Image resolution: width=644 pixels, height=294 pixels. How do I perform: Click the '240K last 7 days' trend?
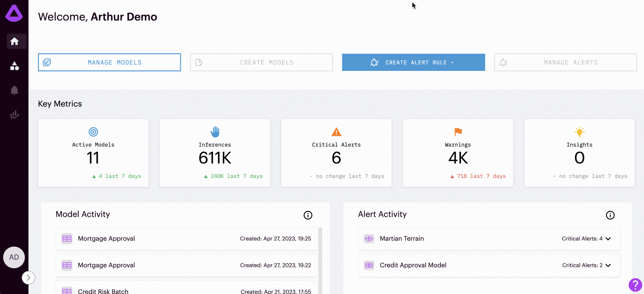click(233, 176)
